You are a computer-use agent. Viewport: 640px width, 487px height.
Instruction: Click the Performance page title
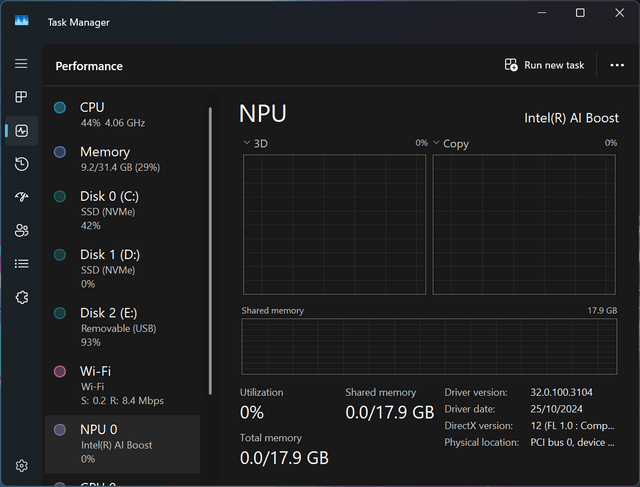tap(89, 66)
